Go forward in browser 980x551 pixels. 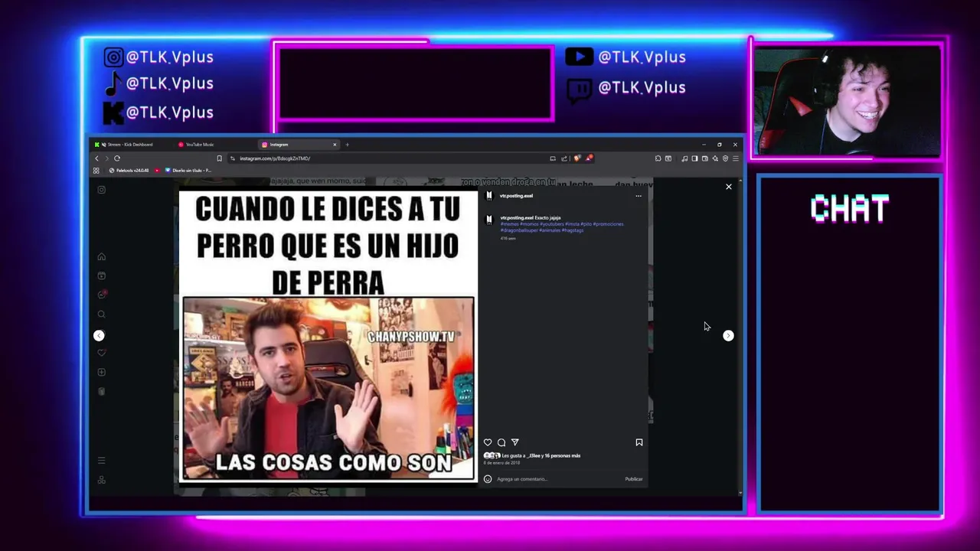pyautogui.click(x=106, y=158)
